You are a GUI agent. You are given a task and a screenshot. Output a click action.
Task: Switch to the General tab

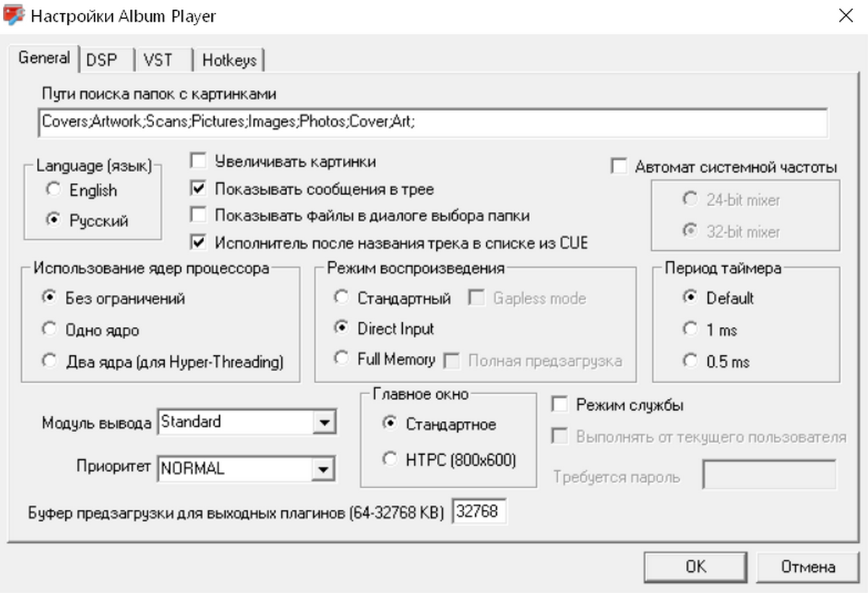(43, 58)
